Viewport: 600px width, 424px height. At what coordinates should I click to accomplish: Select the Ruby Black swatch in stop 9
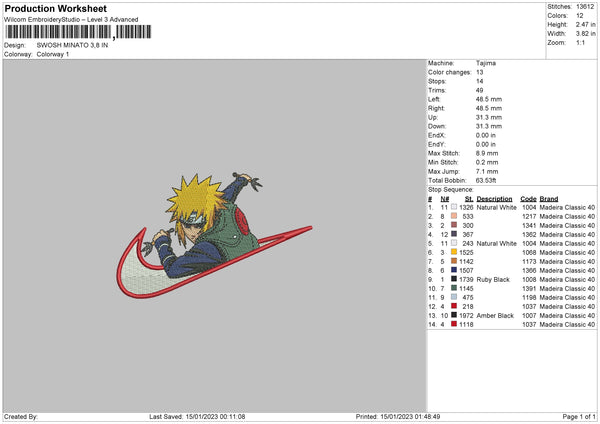pyautogui.click(x=454, y=279)
